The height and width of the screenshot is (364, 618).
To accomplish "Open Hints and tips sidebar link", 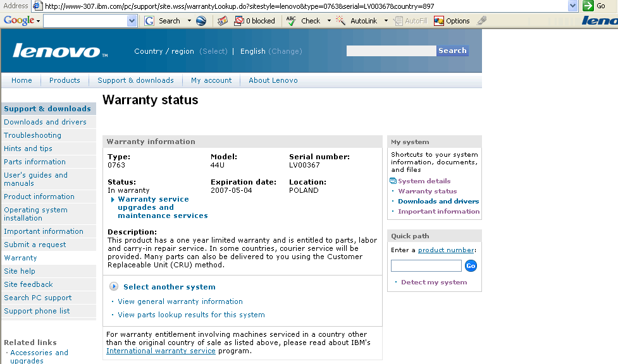I will 28,149.
